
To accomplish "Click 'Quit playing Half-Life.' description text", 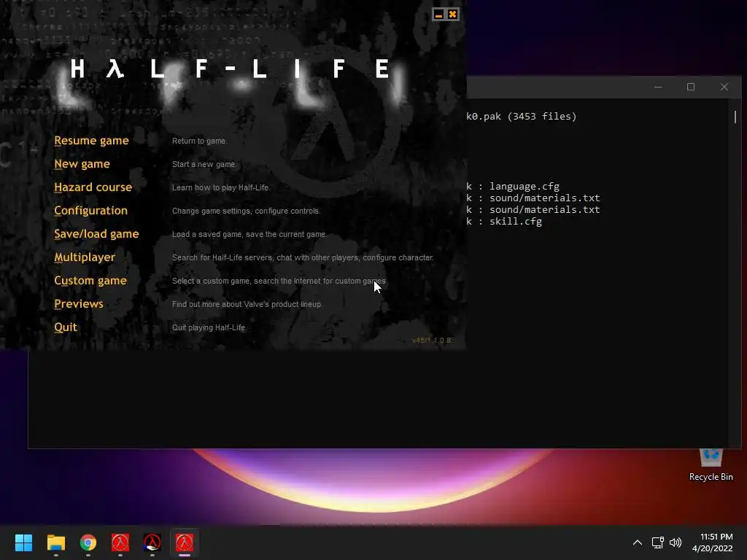I will pyautogui.click(x=209, y=327).
